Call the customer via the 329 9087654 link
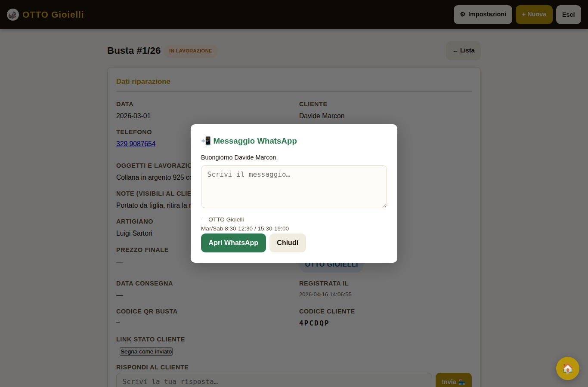 point(136,144)
